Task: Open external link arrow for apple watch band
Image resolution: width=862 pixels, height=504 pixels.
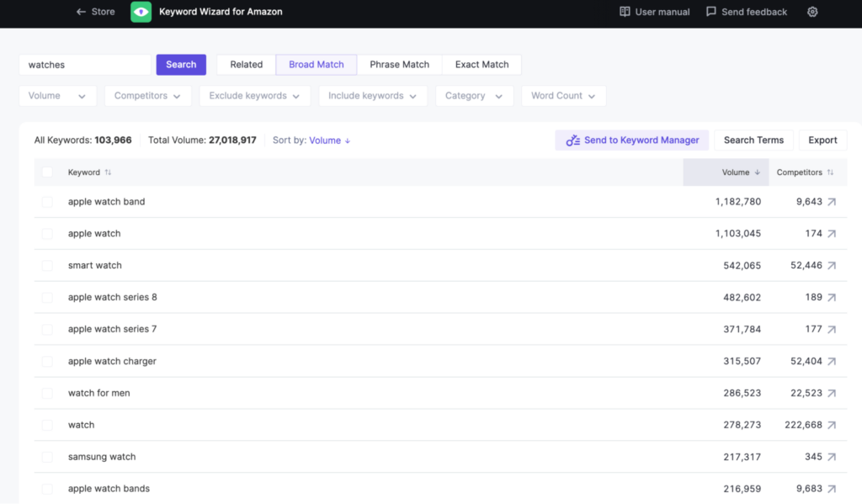Action: coord(832,202)
